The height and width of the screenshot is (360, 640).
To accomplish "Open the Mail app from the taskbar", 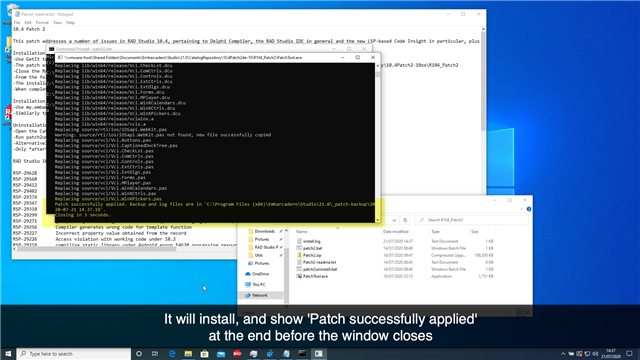I will point(221,353).
